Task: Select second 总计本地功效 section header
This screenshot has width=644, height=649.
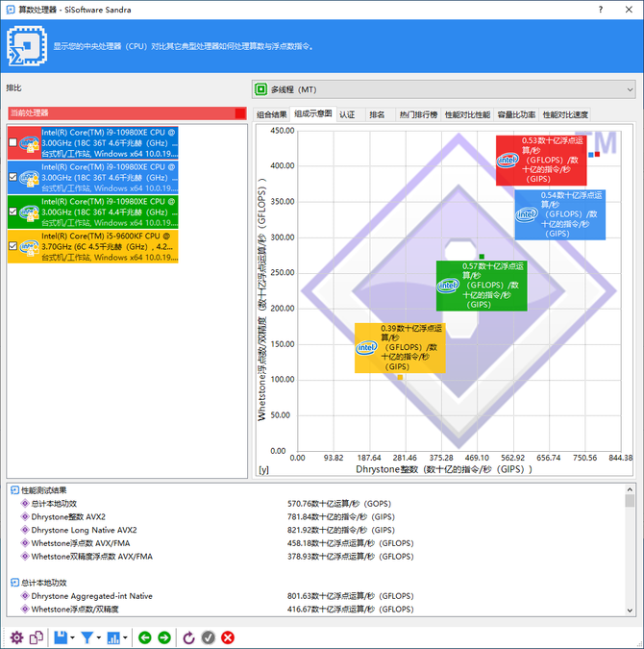Action: click(43, 583)
